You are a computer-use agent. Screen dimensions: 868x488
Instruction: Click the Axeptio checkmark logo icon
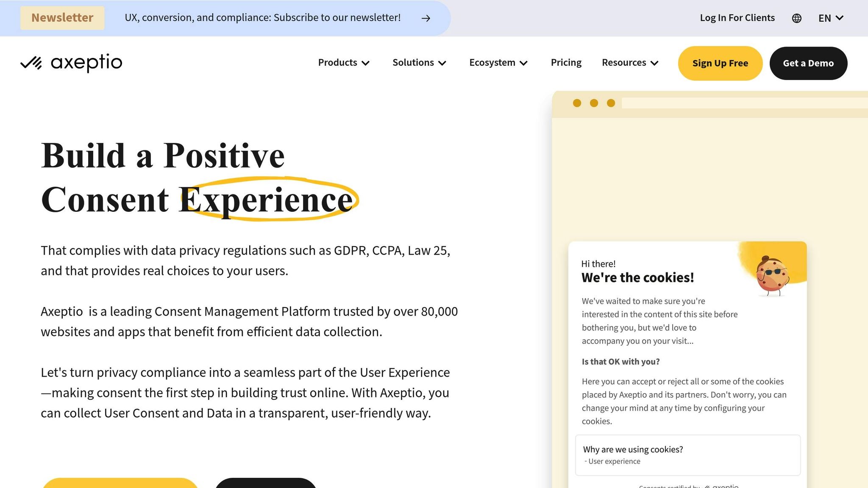[31, 63]
